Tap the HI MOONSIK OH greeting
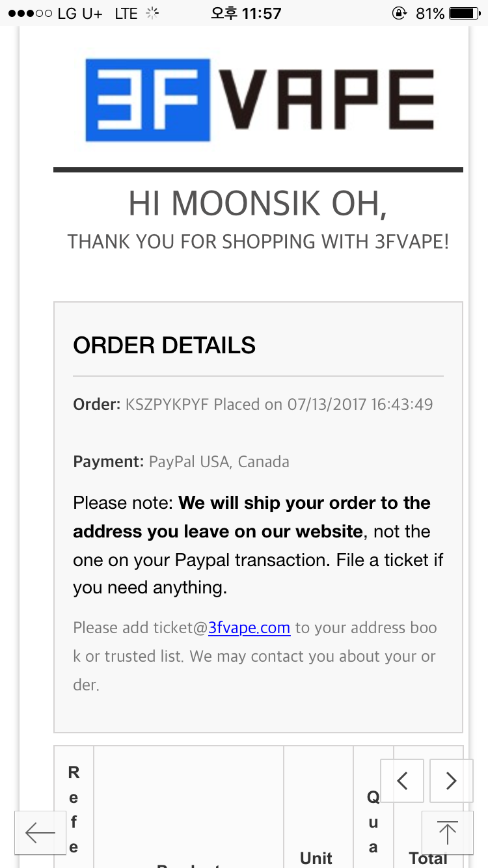The width and height of the screenshot is (488, 868). tap(258, 204)
